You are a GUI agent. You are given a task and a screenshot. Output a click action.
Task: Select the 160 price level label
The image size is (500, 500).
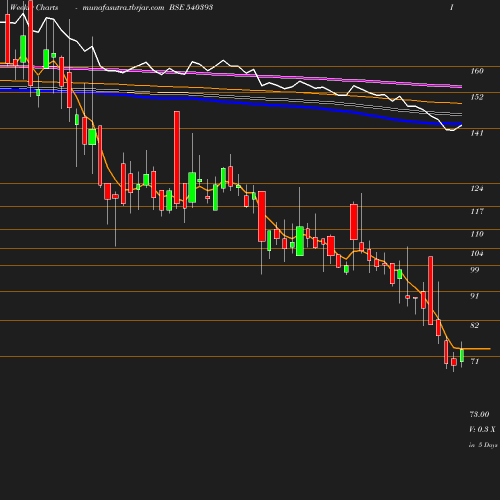pyautogui.click(x=477, y=71)
